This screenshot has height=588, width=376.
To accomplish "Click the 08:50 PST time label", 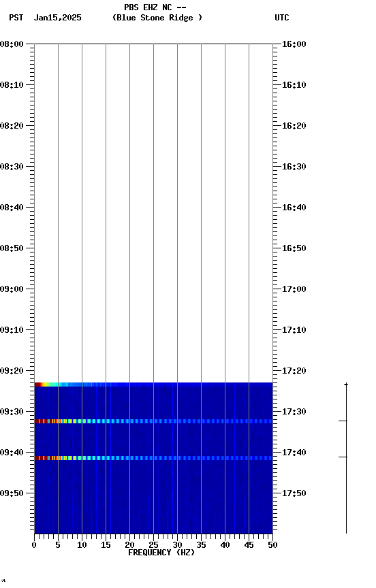I will coord(12,248).
